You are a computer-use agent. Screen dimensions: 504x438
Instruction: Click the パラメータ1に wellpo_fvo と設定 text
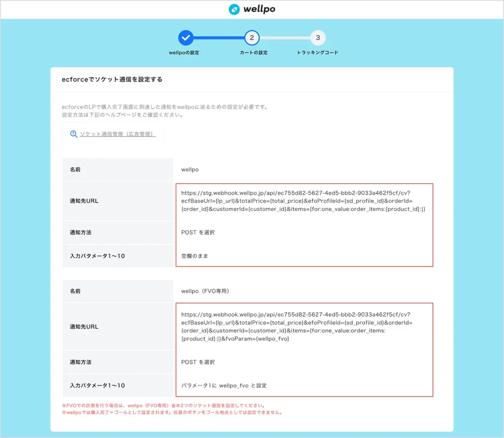pos(224,385)
